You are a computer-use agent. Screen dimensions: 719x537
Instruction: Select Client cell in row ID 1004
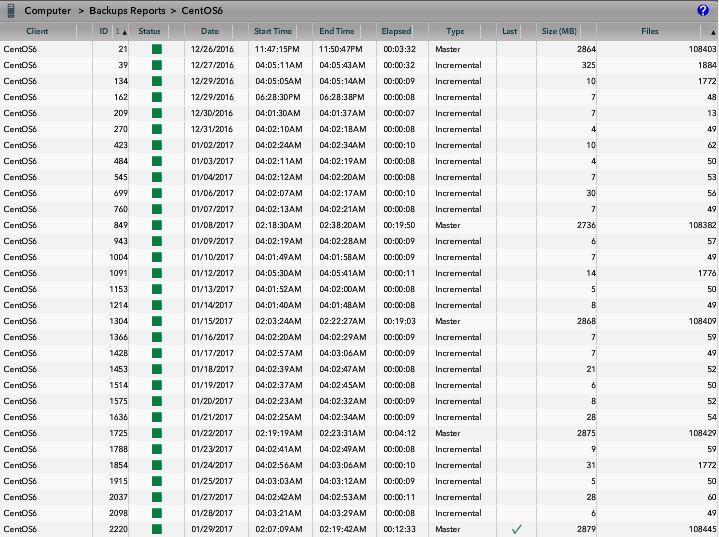pos(20,257)
